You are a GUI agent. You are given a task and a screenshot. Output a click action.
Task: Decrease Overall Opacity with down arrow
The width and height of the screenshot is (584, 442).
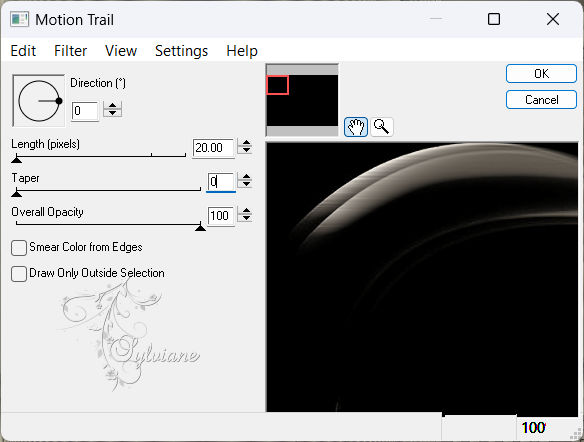[246, 218]
